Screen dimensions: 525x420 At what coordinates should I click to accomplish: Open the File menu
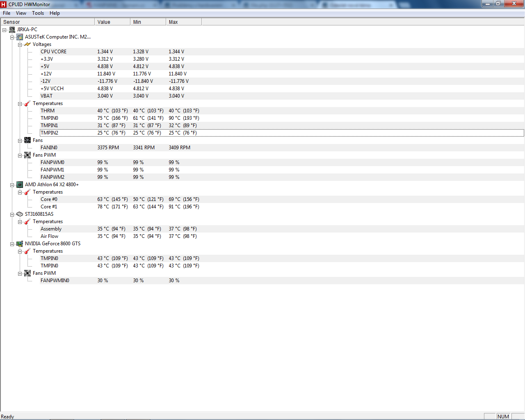7,13
